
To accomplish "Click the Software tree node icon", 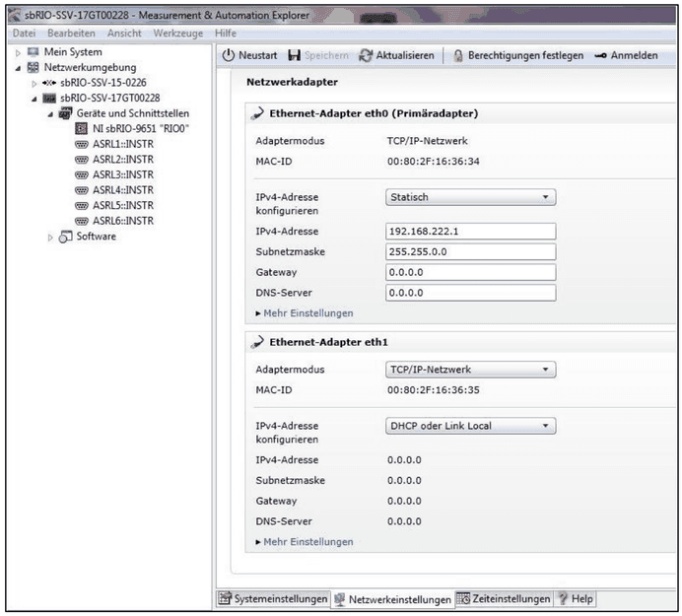I will pyautogui.click(x=65, y=237).
